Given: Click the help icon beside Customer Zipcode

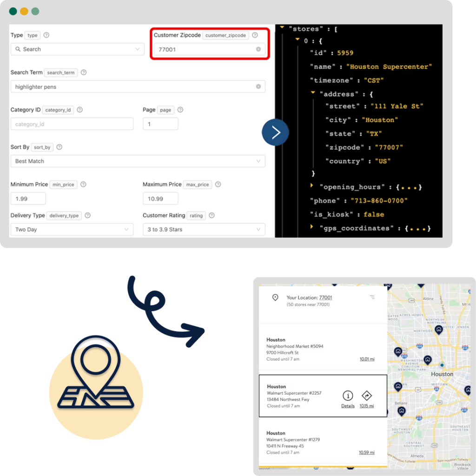Looking at the screenshot, I should pyautogui.click(x=255, y=35).
